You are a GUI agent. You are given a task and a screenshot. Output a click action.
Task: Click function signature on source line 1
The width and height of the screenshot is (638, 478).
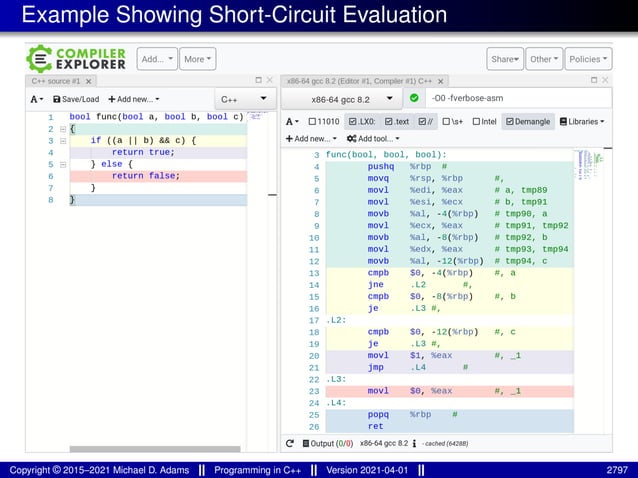coord(157,117)
